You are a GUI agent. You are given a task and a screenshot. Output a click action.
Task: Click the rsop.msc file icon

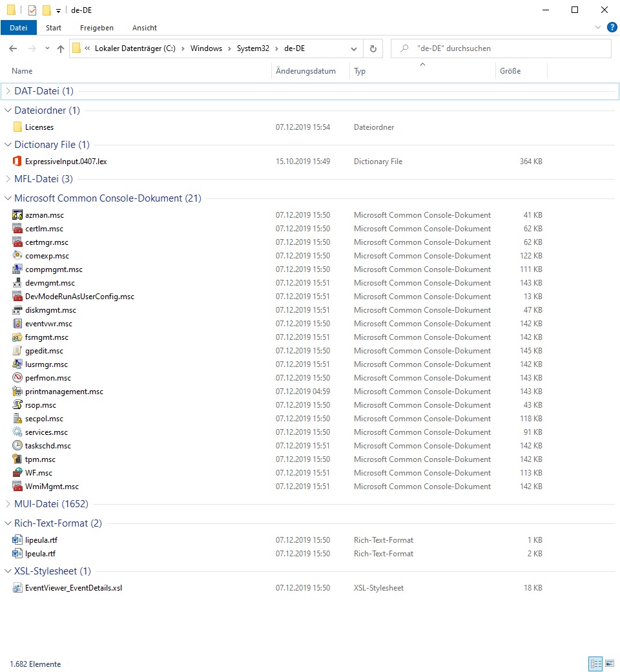click(x=17, y=405)
